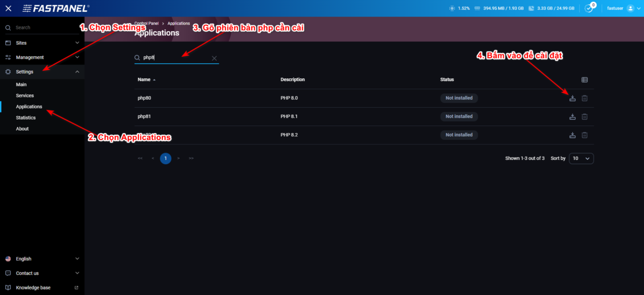This screenshot has height=295, width=644.
Task: Click the PHP 8.2 description
Action: (x=289, y=135)
